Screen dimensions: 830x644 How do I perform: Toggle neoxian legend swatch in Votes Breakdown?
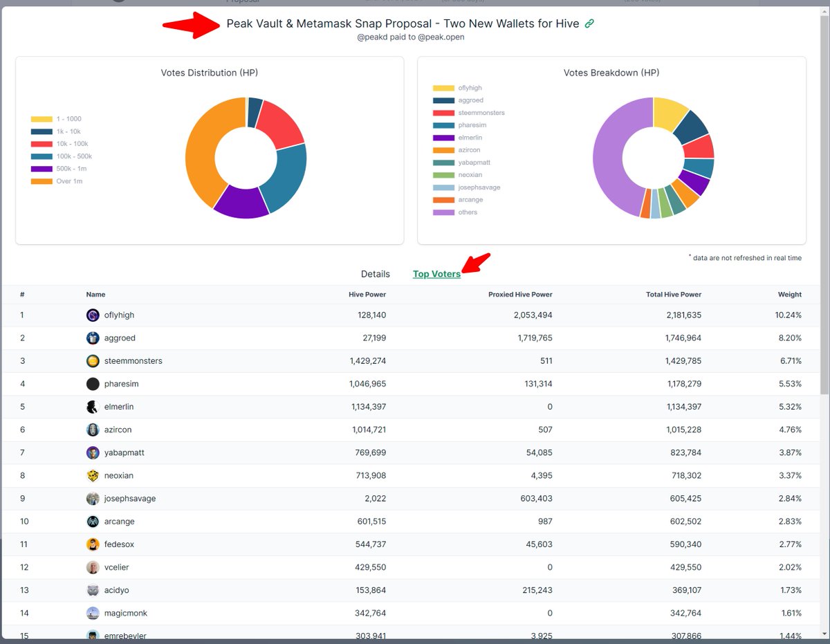pos(443,175)
